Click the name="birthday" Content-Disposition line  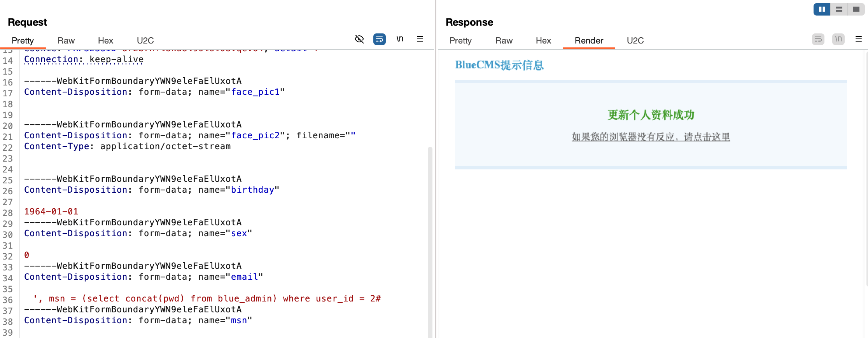coord(152,190)
